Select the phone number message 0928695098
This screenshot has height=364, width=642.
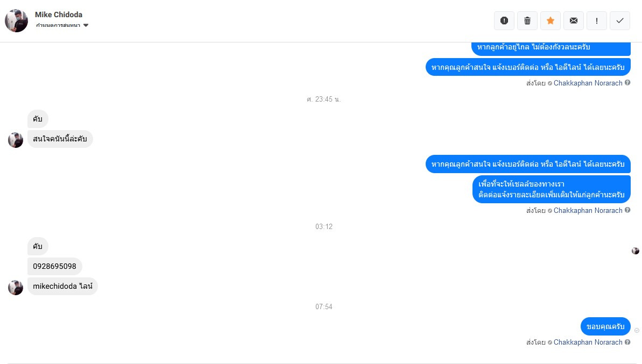tap(55, 266)
